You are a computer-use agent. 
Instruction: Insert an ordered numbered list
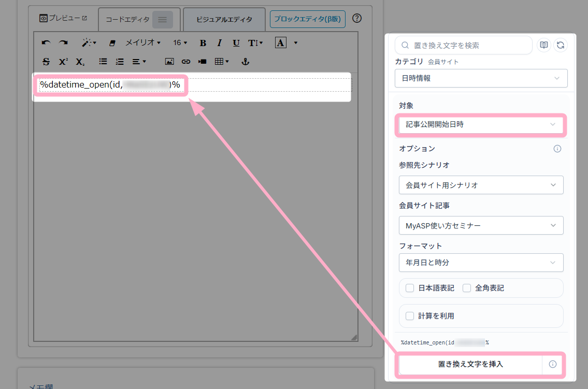pyautogui.click(x=120, y=62)
